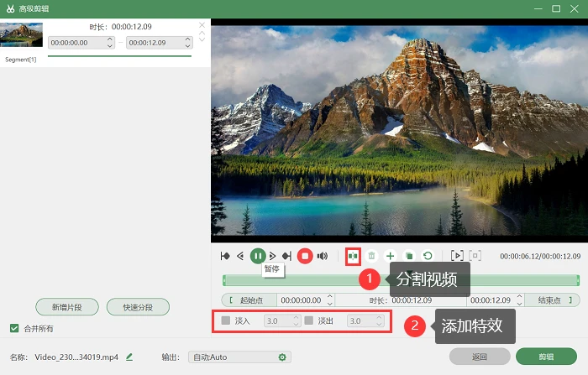The height and width of the screenshot is (375, 588).
Task: Minimize the 高级剪辑 window
Action: coord(538,8)
